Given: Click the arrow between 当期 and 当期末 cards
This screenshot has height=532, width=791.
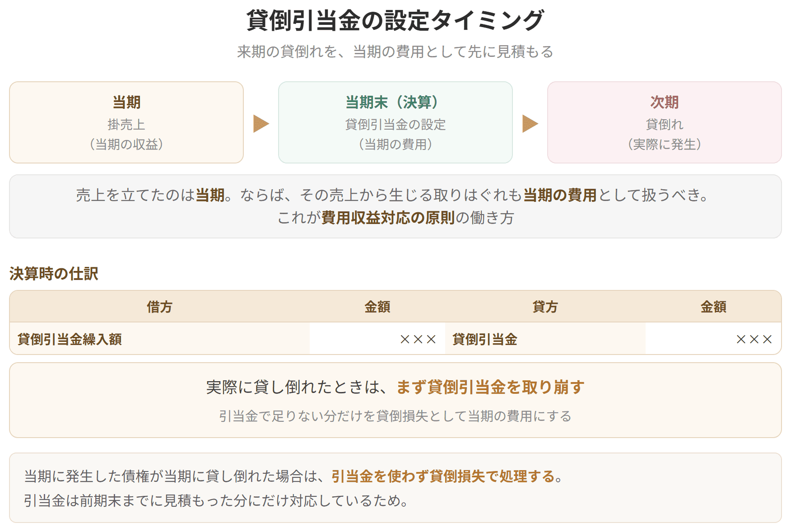Looking at the screenshot, I should pos(261,124).
